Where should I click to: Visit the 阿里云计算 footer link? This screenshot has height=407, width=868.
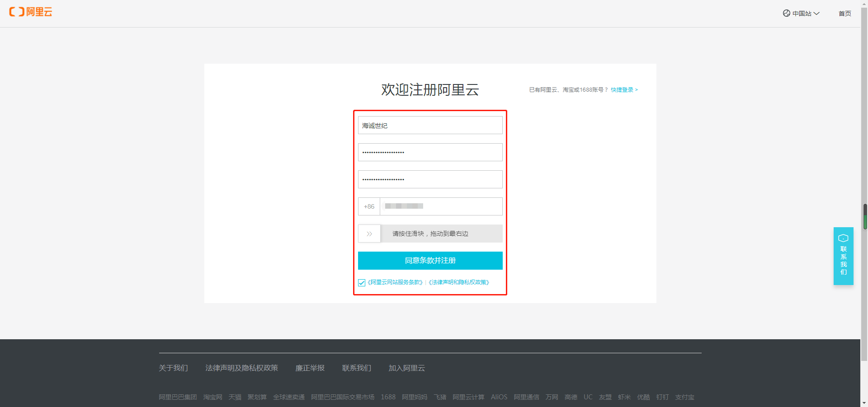pyautogui.click(x=468, y=397)
